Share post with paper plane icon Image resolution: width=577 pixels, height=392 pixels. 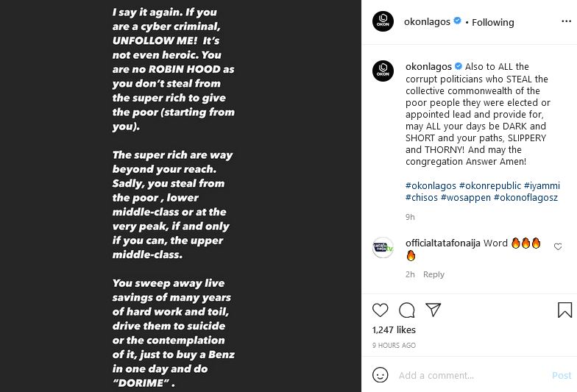pyautogui.click(x=433, y=310)
